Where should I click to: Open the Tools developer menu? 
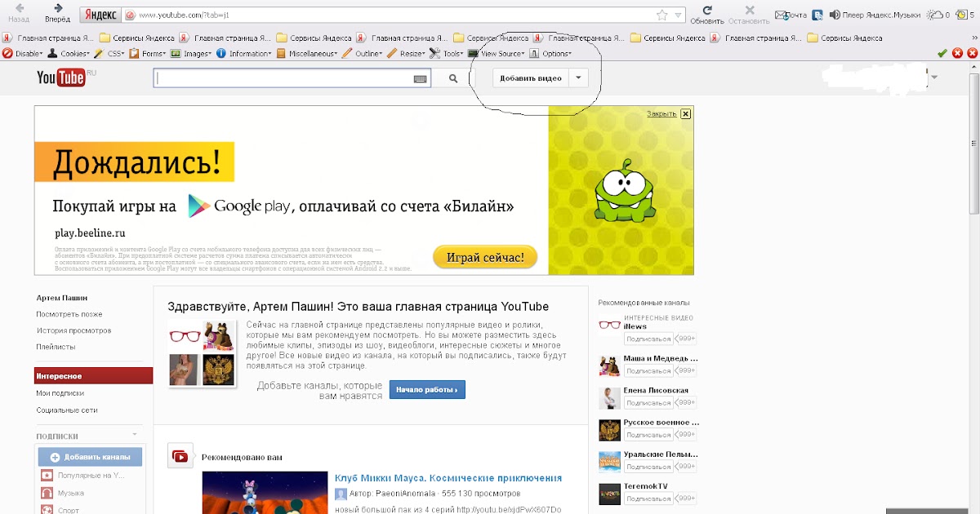[x=447, y=53]
